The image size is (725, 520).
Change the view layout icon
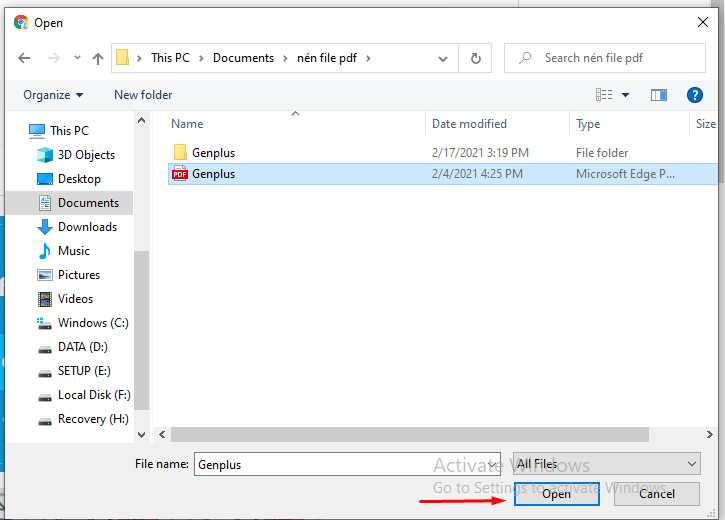(604, 95)
